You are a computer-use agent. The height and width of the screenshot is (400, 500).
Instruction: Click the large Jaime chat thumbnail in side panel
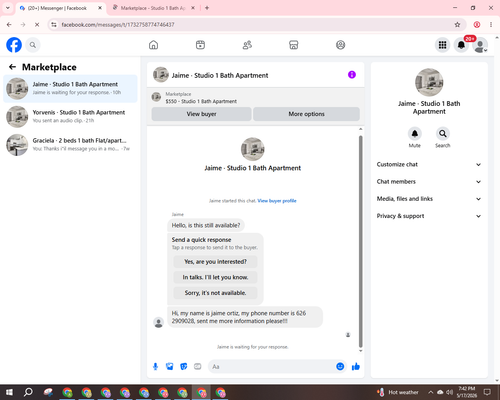click(429, 82)
